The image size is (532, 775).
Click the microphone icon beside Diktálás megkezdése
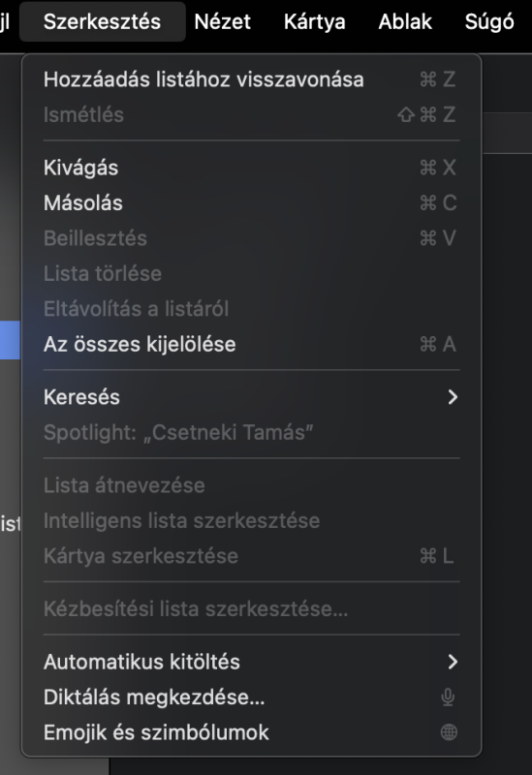[x=448, y=697]
